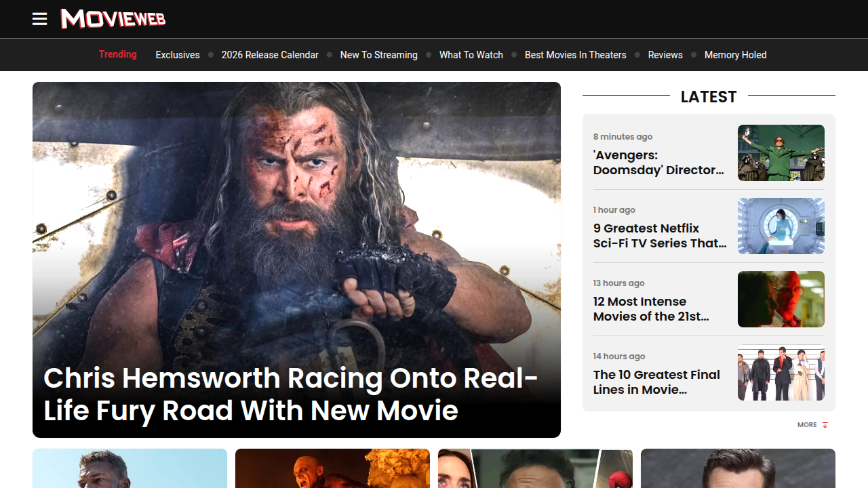This screenshot has height=488, width=868.
Task: Click the Trending label
Action: pyautogui.click(x=118, y=54)
